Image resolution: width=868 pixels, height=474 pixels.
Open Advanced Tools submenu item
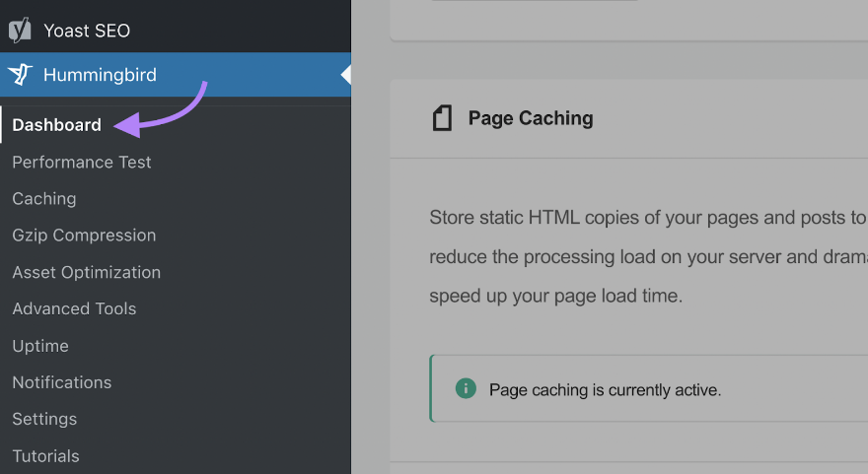point(74,308)
